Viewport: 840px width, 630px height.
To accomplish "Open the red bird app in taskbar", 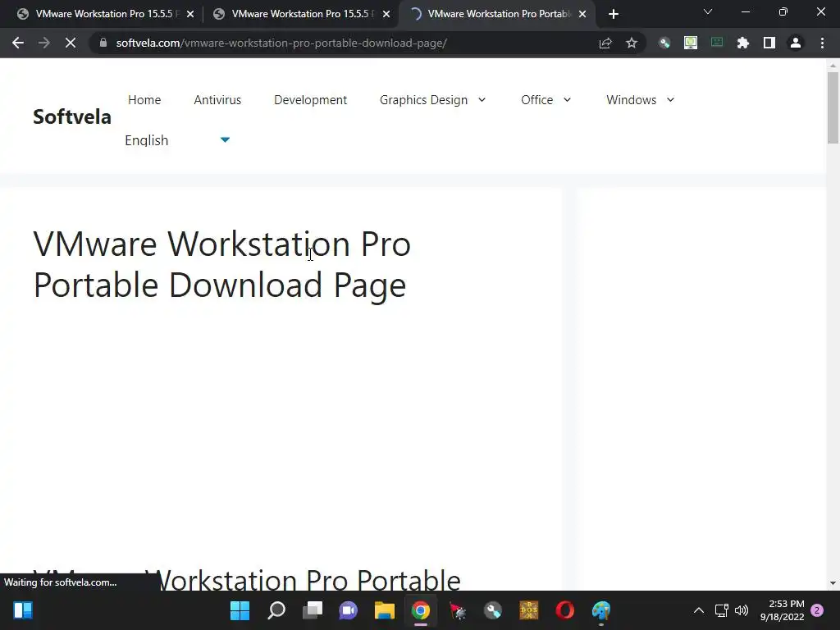I will (x=457, y=610).
